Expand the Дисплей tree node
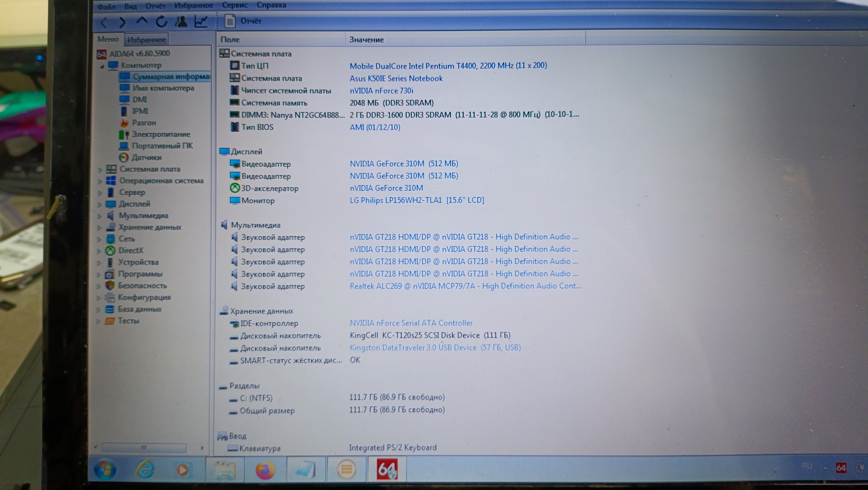 coord(100,205)
